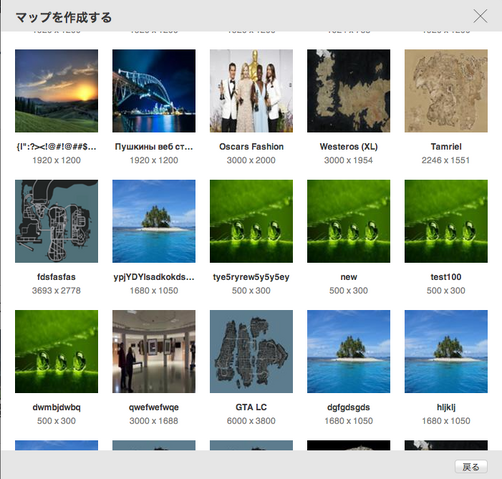Click the 6000 x 3800 size text
Viewport: 502px width, 479px height.
(251, 421)
